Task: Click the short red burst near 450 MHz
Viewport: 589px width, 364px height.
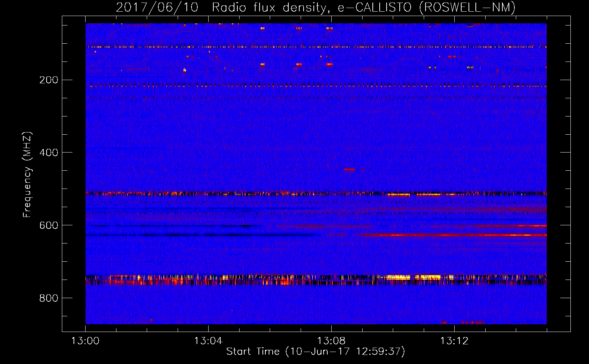Action: [349, 169]
